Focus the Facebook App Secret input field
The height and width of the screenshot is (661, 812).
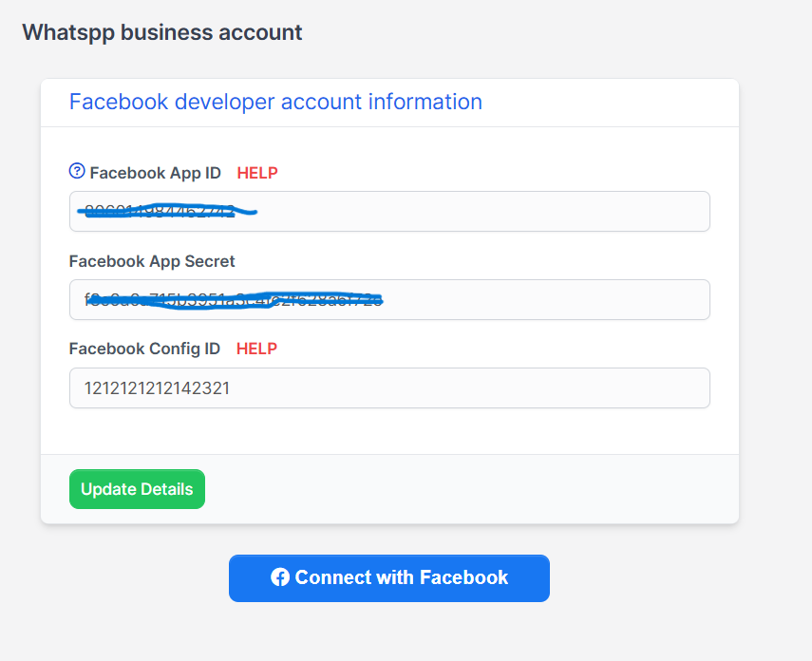[x=389, y=299]
